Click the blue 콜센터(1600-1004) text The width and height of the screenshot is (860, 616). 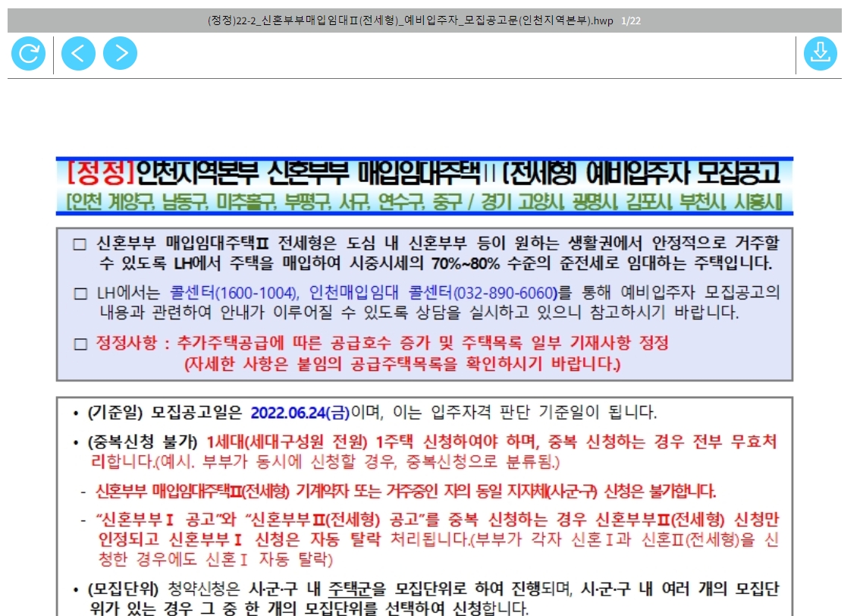(x=234, y=292)
